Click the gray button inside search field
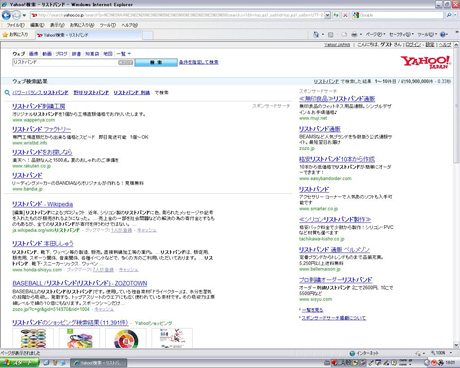 [126, 62]
